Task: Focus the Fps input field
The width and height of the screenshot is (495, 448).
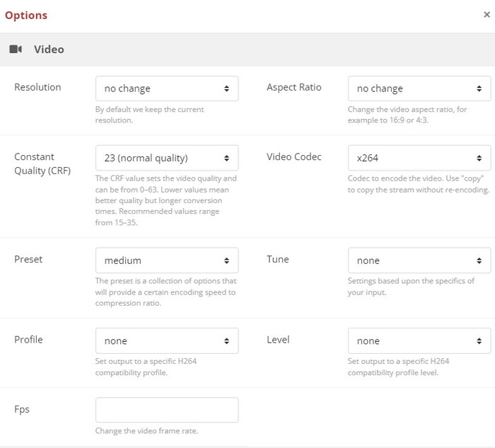Action: click(x=167, y=410)
